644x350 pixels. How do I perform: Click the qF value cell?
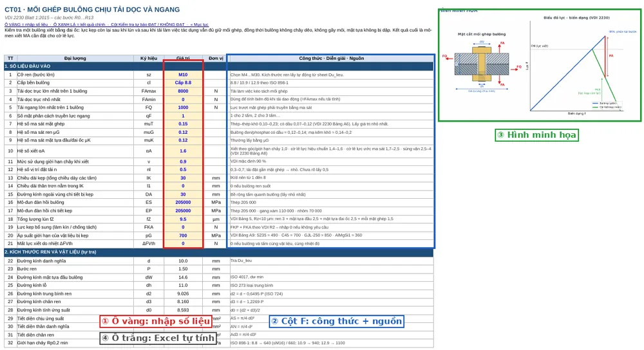183,116
